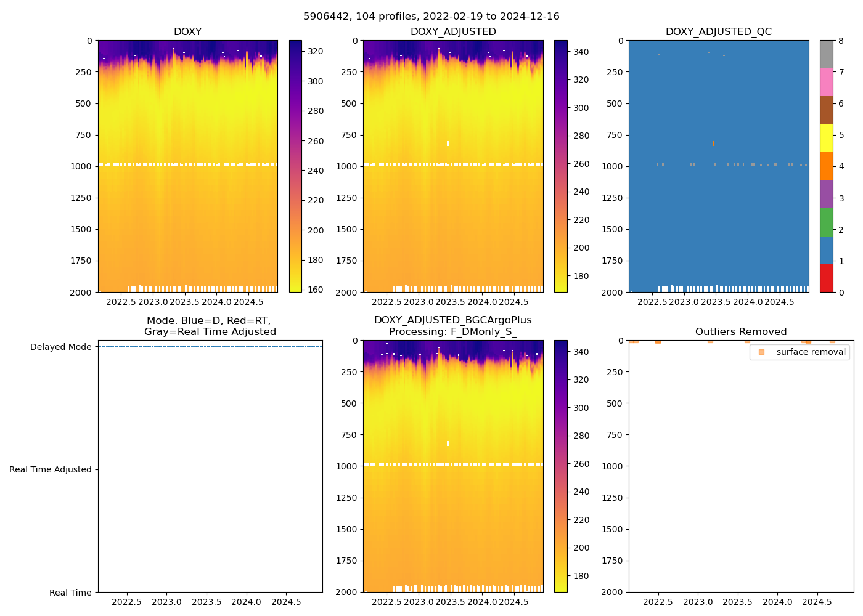Click the "Real Time Adjusted" axis label
The height and width of the screenshot is (616, 863).
tap(51, 469)
